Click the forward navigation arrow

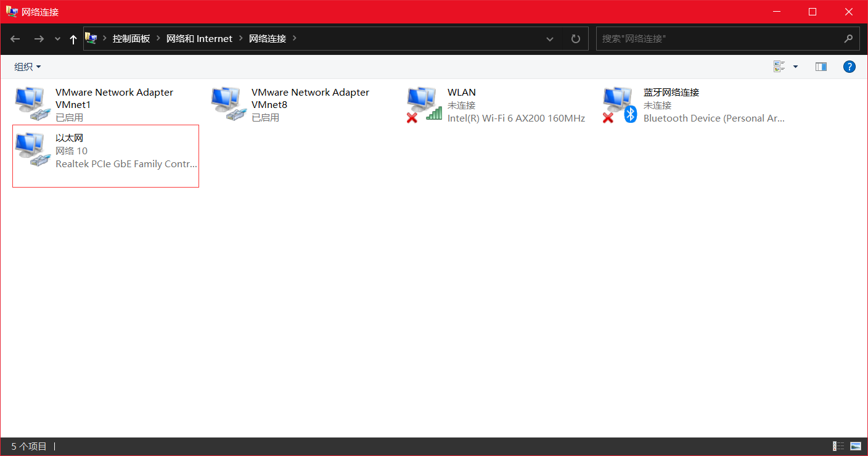[39, 39]
